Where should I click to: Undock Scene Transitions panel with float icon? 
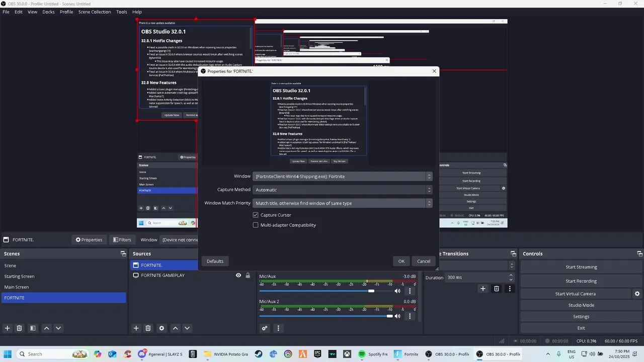513,254
